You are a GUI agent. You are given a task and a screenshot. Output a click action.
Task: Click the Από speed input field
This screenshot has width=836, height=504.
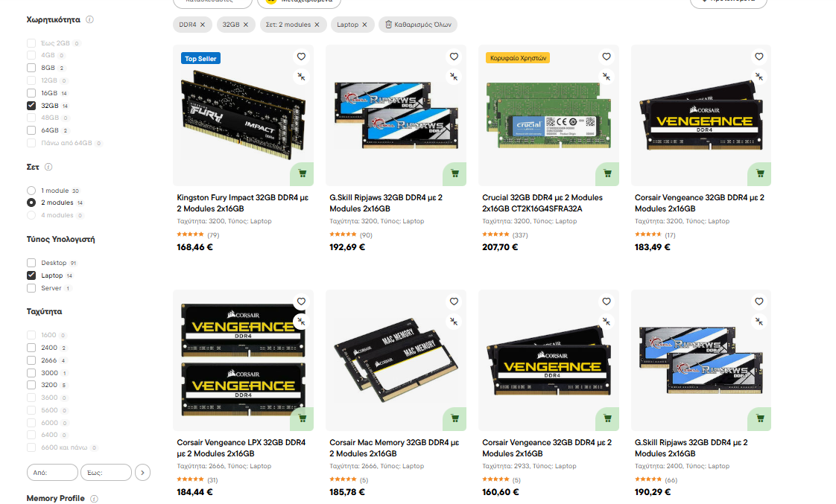[52, 473]
